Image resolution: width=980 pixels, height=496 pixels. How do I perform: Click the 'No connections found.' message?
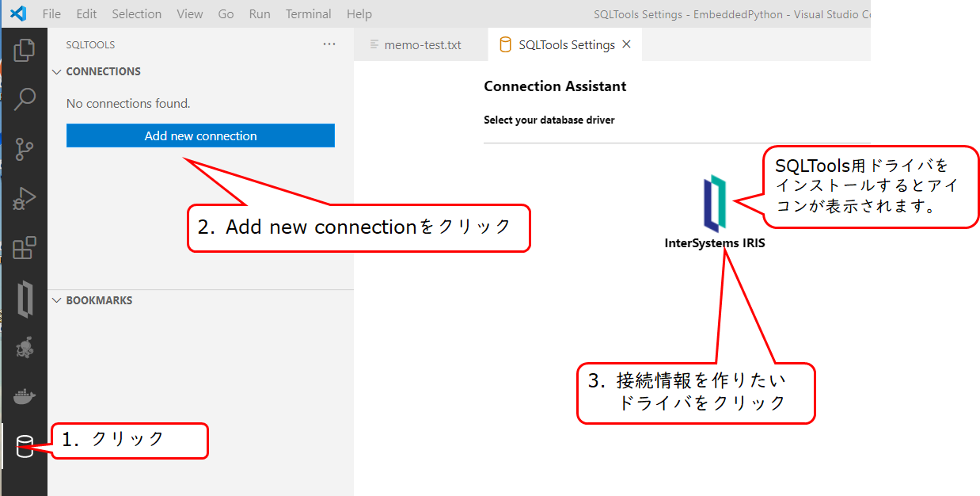tap(128, 103)
